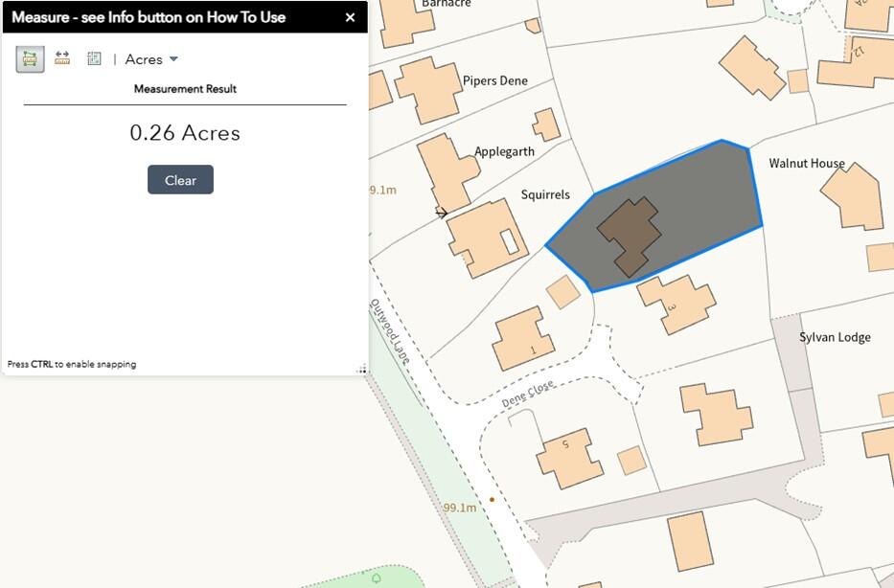This screenshot has width=894, height=588.
Task: Click the orange spot height dot marker
Action: coord(493,499)
